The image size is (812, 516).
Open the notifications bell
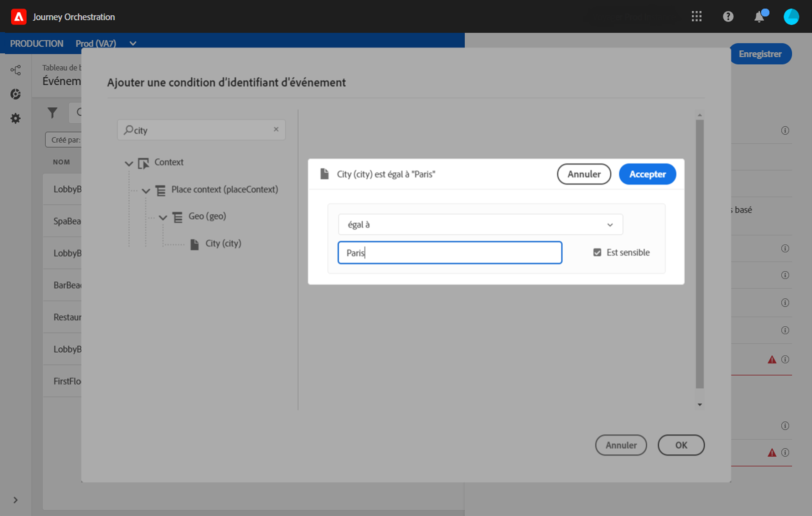[x=759, y=17]
